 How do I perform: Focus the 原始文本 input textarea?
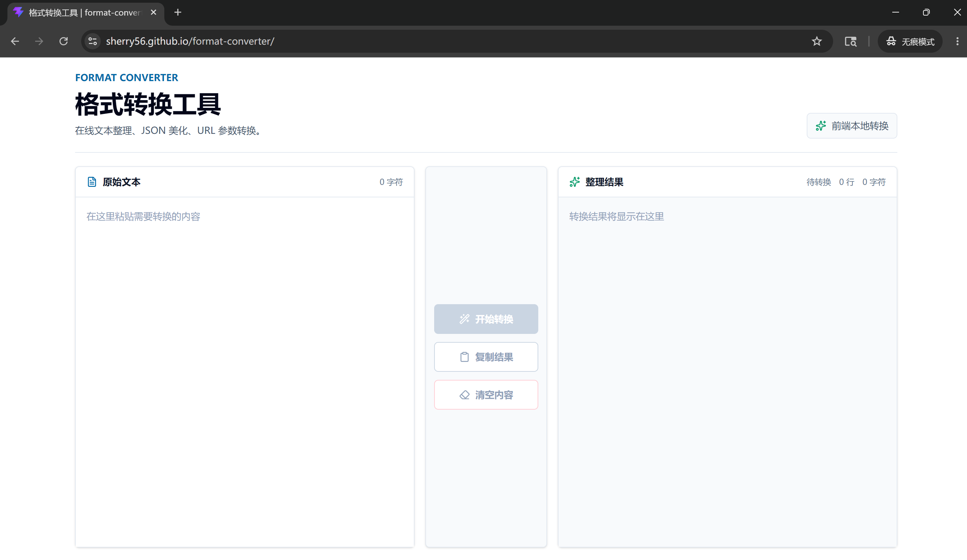(x=244, y=372)
